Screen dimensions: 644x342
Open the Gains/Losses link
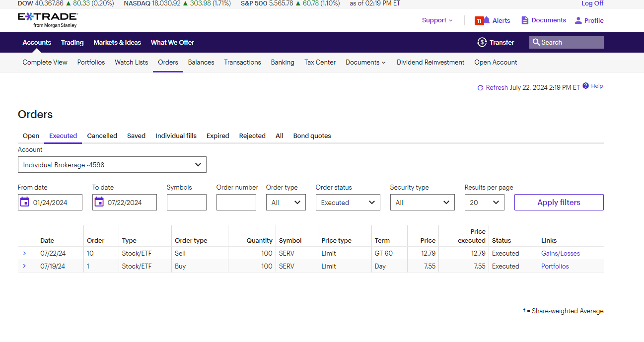pyautogui.click(x=560, y=253)
